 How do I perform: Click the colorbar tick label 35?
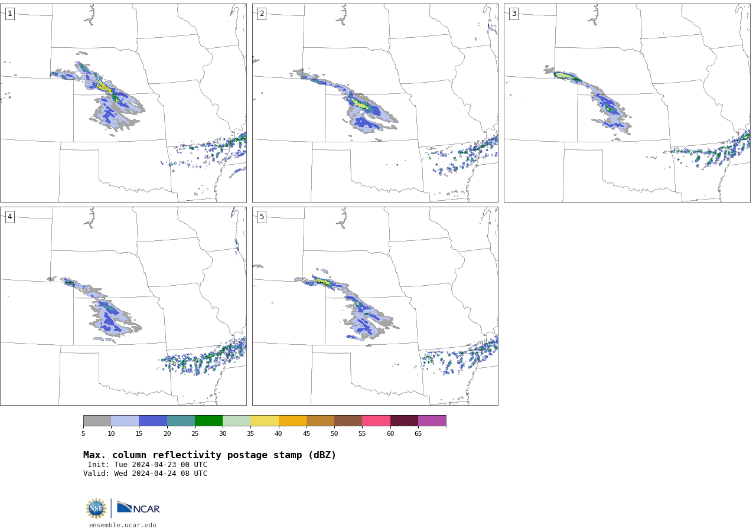250,434
